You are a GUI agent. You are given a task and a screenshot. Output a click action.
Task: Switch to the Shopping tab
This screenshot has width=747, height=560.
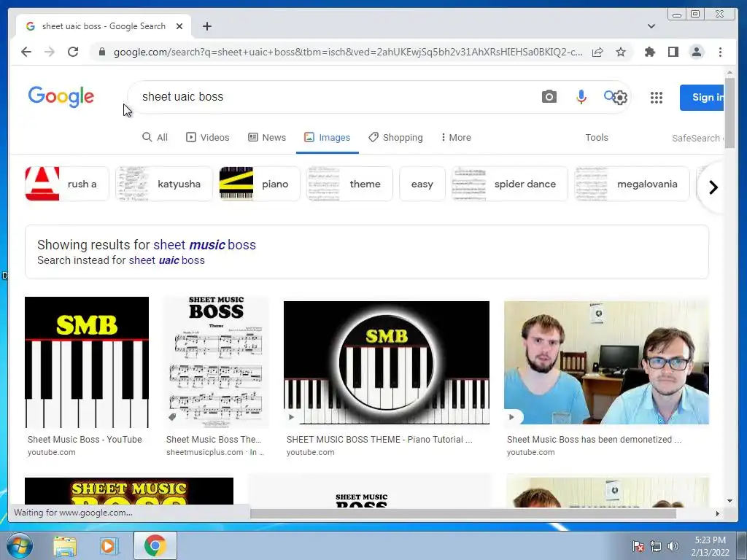pos(395,137)
